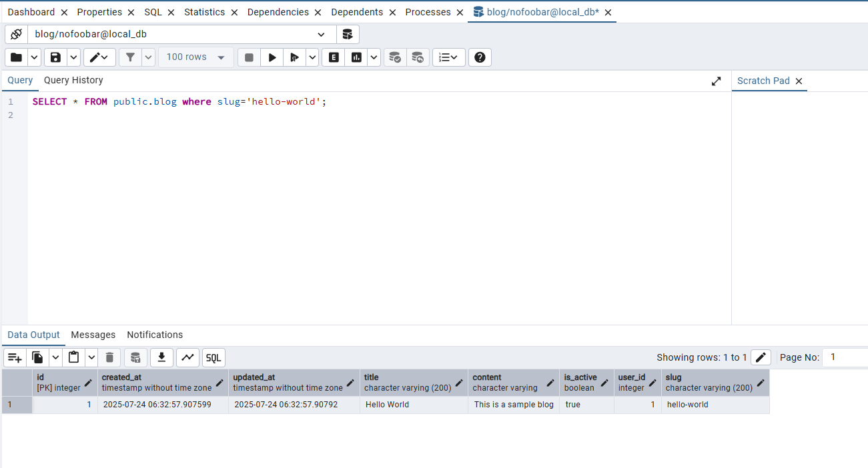The height and width of the screenshot is (468, 868).
Task: Copy selected rows with the copy icon
Action: pyautogui.click(x=37, y=357)
